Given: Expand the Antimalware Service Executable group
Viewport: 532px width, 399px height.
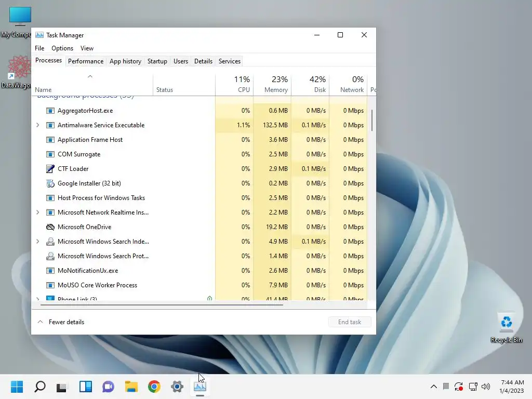Looking at the screenshot, I should (x=37, y=125).
